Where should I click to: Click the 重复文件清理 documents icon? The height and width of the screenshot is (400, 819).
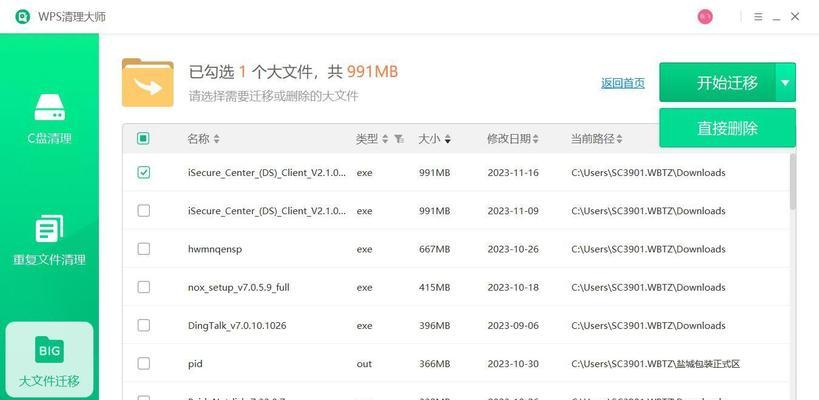pos(50,228)
